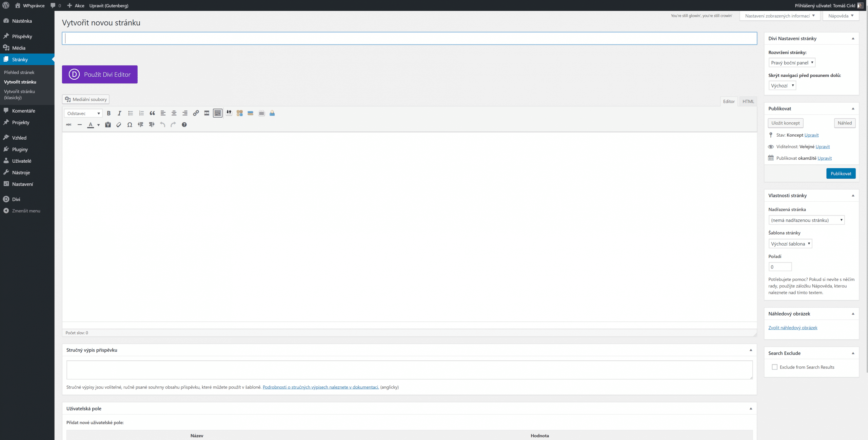Click the blockquote icon

point(152,113)
